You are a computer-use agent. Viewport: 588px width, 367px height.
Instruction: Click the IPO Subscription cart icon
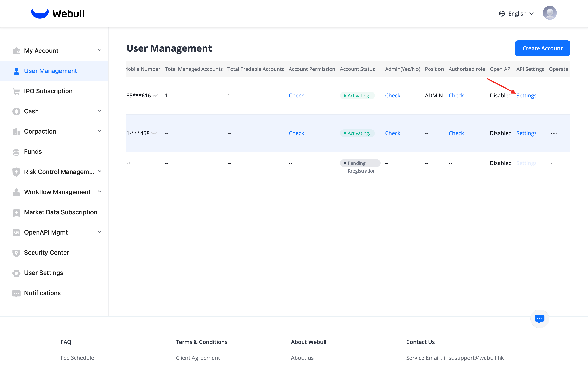click(16, 91)
